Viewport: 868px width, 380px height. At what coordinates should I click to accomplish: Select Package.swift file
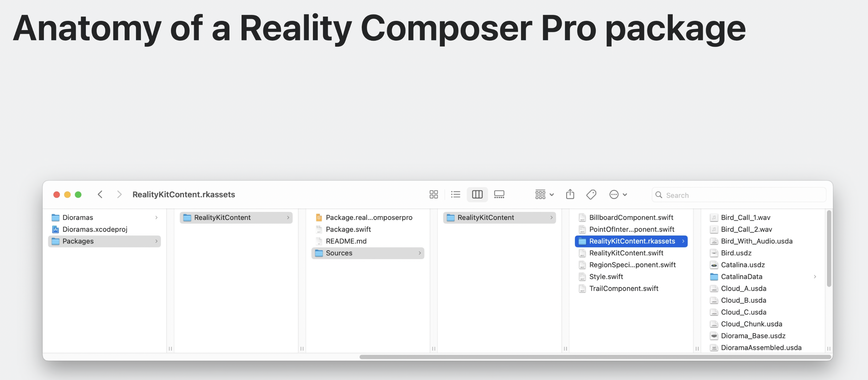coord(348,229)
